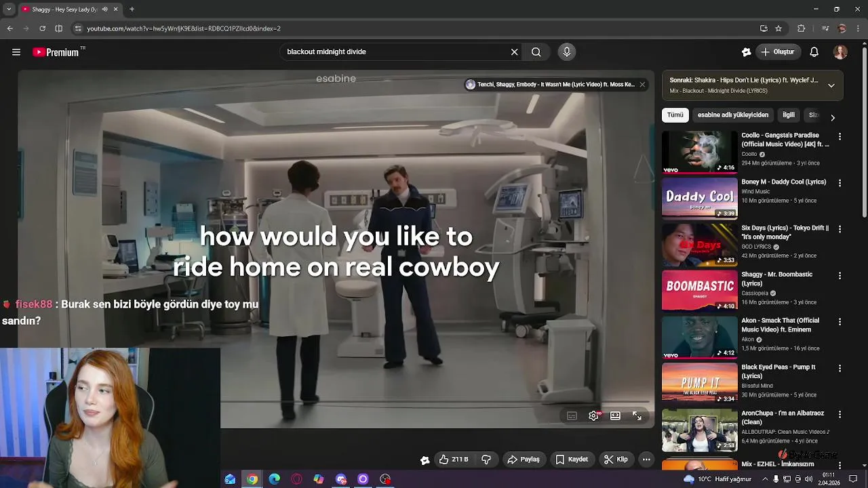
Task: Switch player to theater mode
Action: point(615,416)
